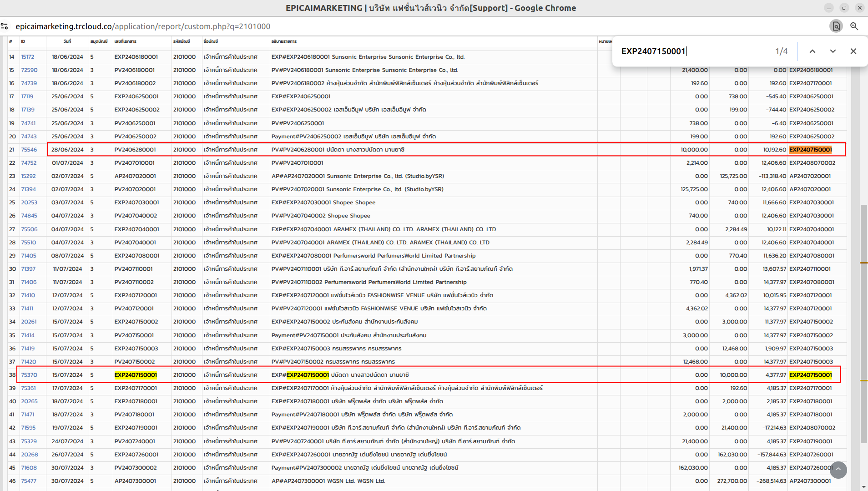Click amount 125,725.00 in row 24
Image resolution: width=868 pixels, height=491 pixels.
pos(694,189)
